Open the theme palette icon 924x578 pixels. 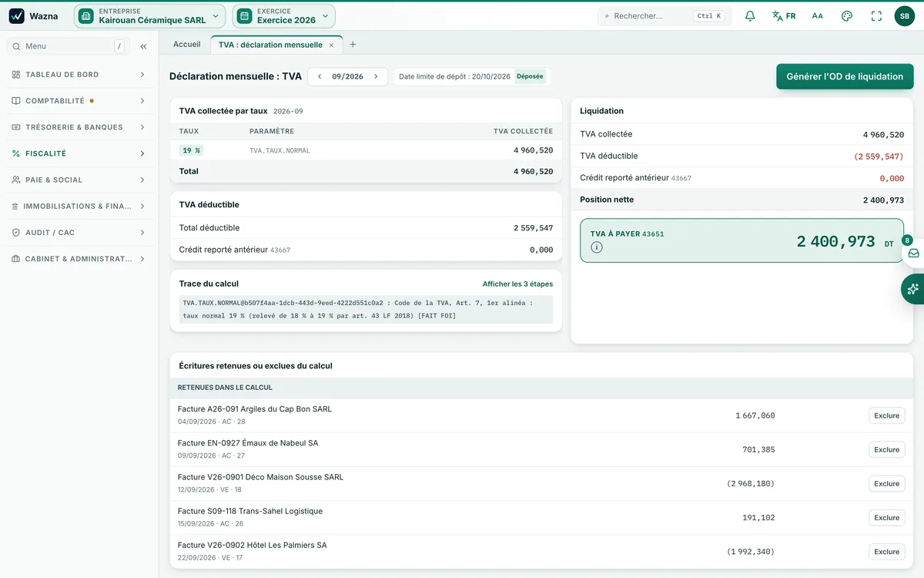pyautogui.click(x=847, y=15)
